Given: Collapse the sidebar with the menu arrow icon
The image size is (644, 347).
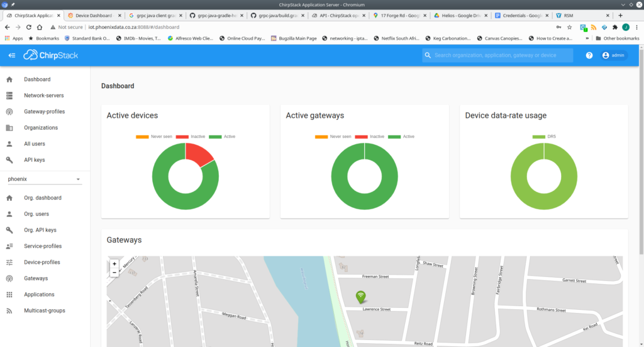Looking at the screenshot, I should coord(11,55).
